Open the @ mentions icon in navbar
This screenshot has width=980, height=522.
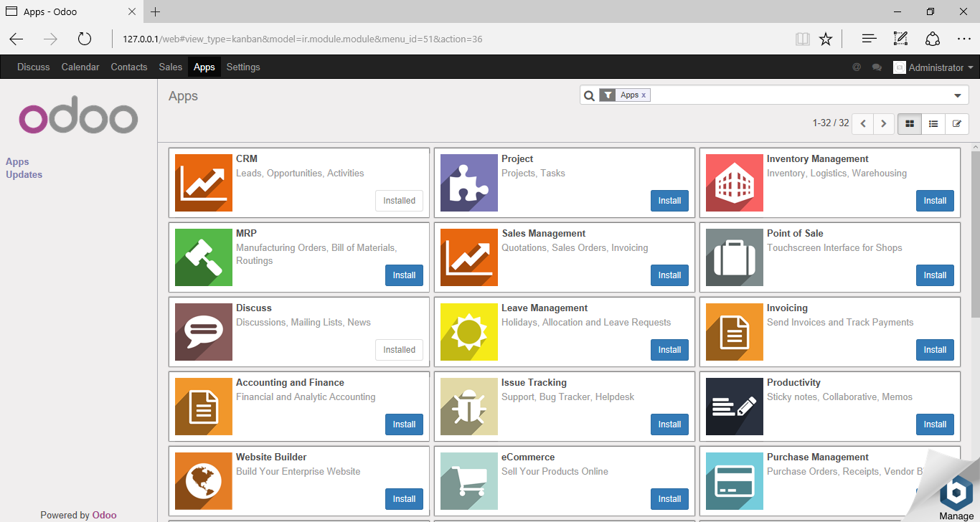[x=856, y=67]
